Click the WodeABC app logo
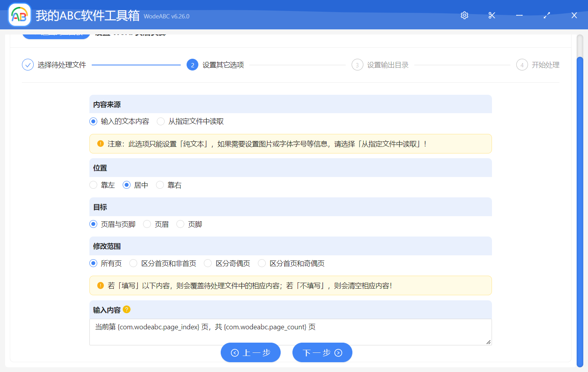This screenshot has height=372, width=588. pyautogui.click(x=19, y=14)
